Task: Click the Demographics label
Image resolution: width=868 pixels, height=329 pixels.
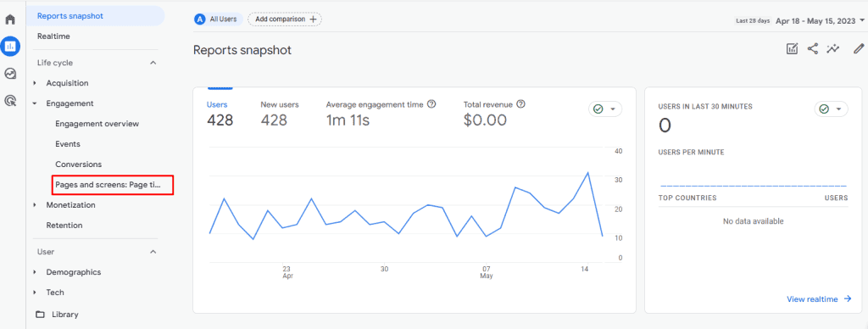Action: [x=74, y=272]
